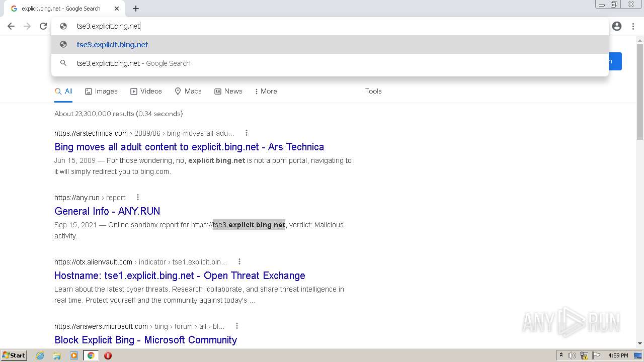Screen dimensions: 644x362
Task: Open the volume speaker tray icon
Action: click(x=572, y=355)
